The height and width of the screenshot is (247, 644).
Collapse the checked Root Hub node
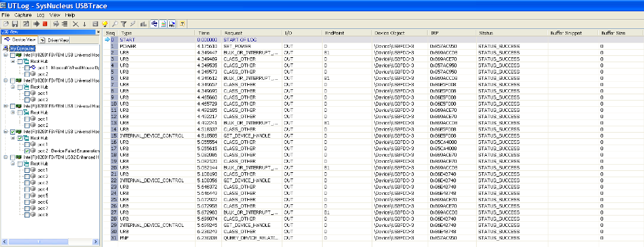coord(13,138)
